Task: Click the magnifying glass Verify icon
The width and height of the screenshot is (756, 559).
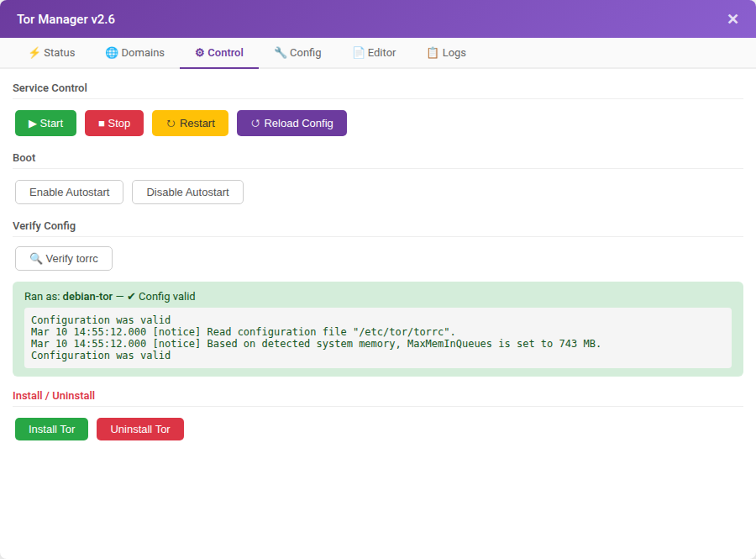Action: click(x=35, y=259)
